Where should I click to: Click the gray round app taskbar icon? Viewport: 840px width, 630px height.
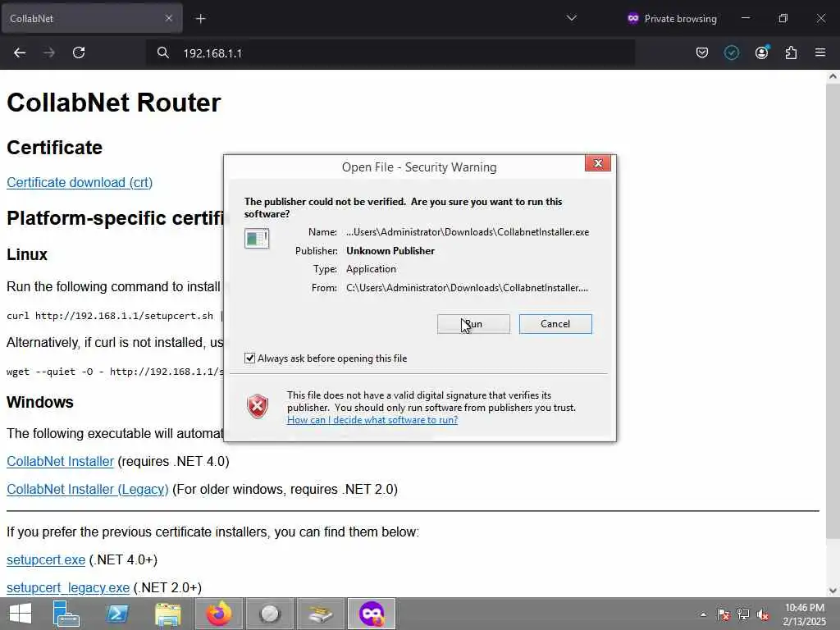pyautogui.click(x=270, y=614)
